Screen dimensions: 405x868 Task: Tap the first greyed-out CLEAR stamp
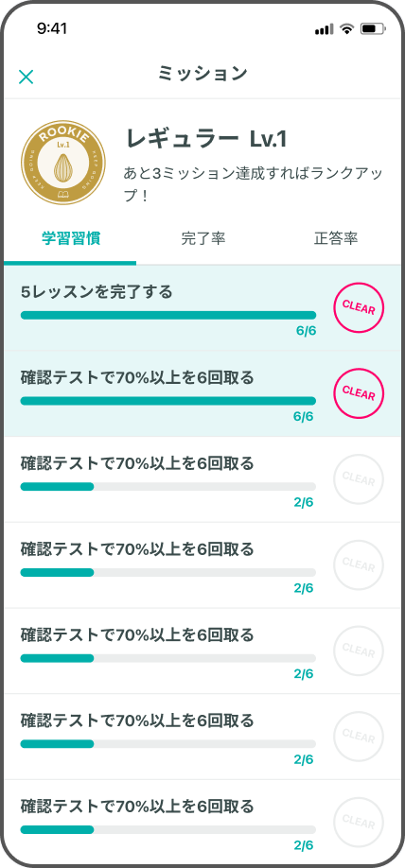coord(359,478)
